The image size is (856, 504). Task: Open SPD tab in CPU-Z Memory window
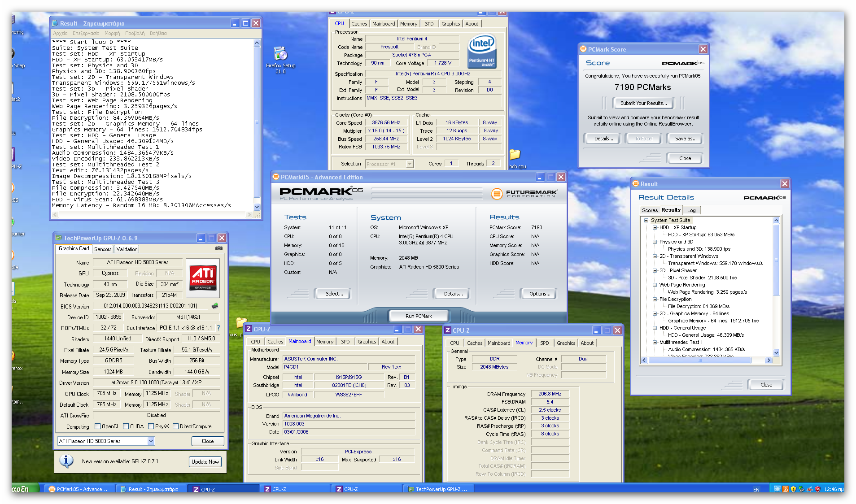coord(544,343)
